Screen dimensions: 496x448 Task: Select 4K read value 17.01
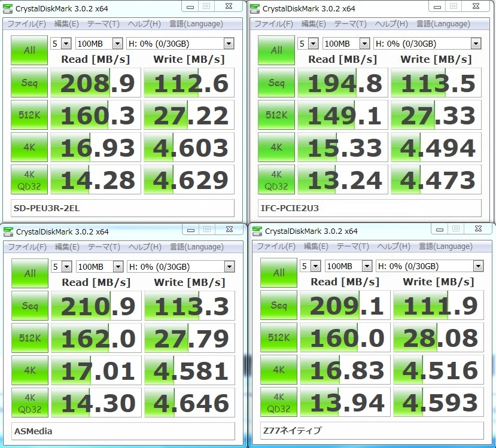[96, 370]
